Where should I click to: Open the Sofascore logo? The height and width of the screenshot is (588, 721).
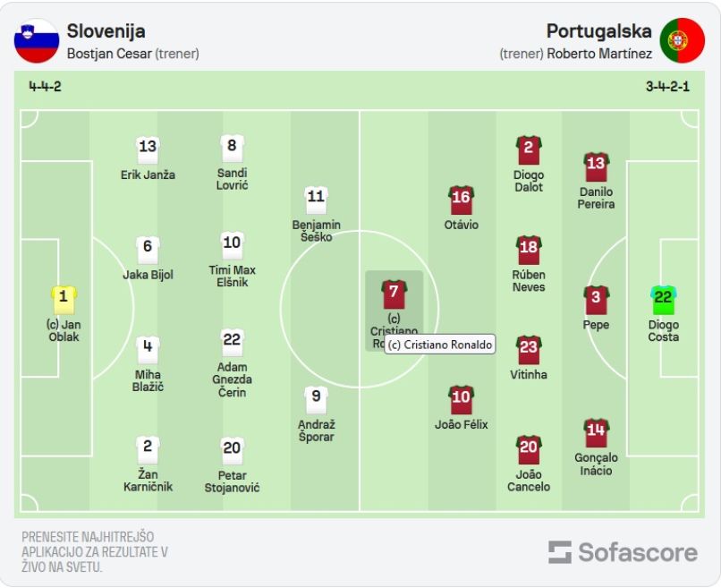point(623,552)
